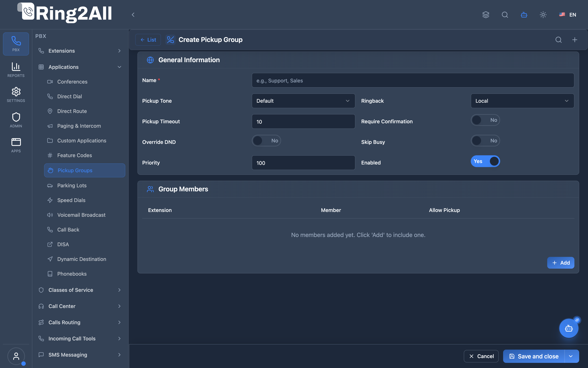
Task: Click the robot assistant icon in top bar
Action: click(x=524, y=15)
